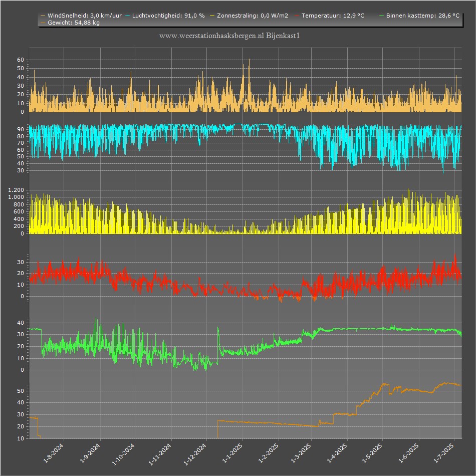Click the 1-7-2025 date axis label
476x476 pixels.
point(443,453)
